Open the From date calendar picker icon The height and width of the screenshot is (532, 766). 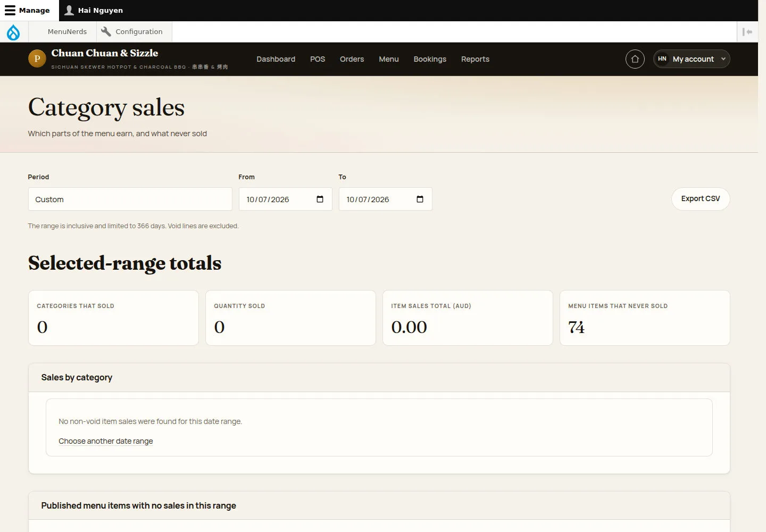pos(320,199)
